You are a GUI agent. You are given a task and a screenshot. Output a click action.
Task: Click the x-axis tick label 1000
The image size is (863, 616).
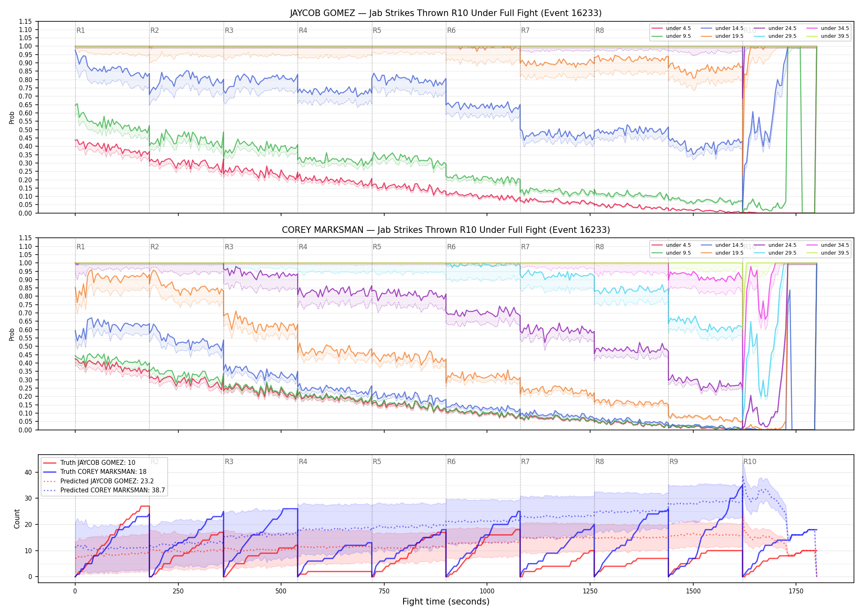coord(487,591)
